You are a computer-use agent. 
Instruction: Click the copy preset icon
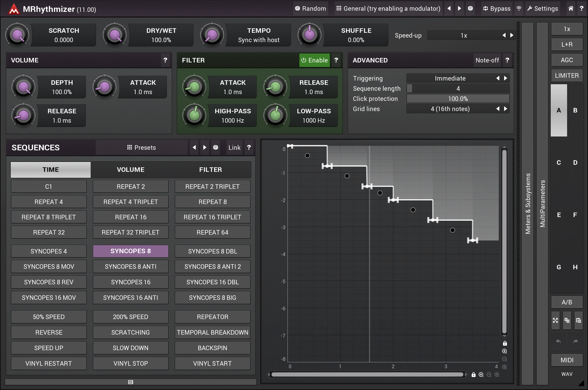click(567, 320)
